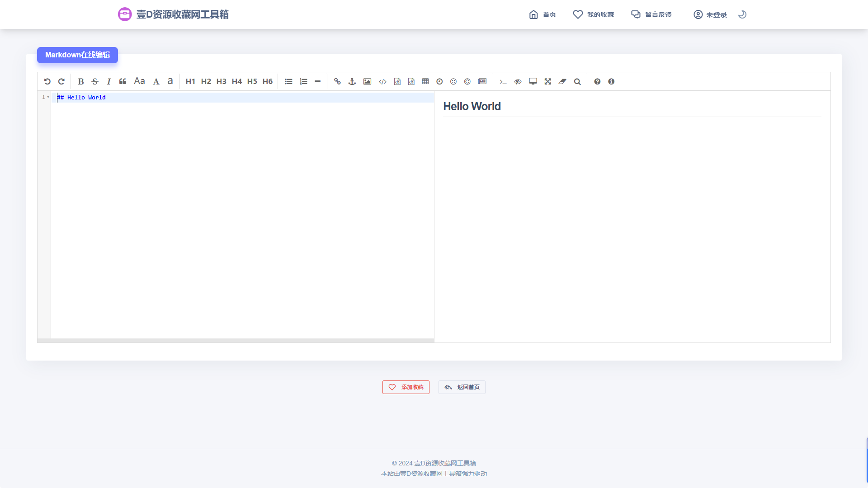The height and width of the screenshot is (488, 868).
Task: Insert horizontal rule icon
Action: (317, 81)
